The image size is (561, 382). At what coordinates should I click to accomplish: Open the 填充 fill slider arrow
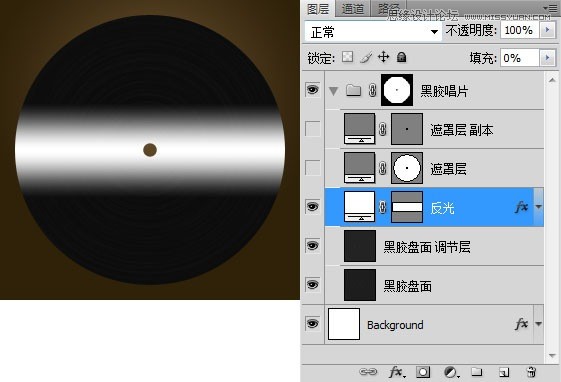547,58
